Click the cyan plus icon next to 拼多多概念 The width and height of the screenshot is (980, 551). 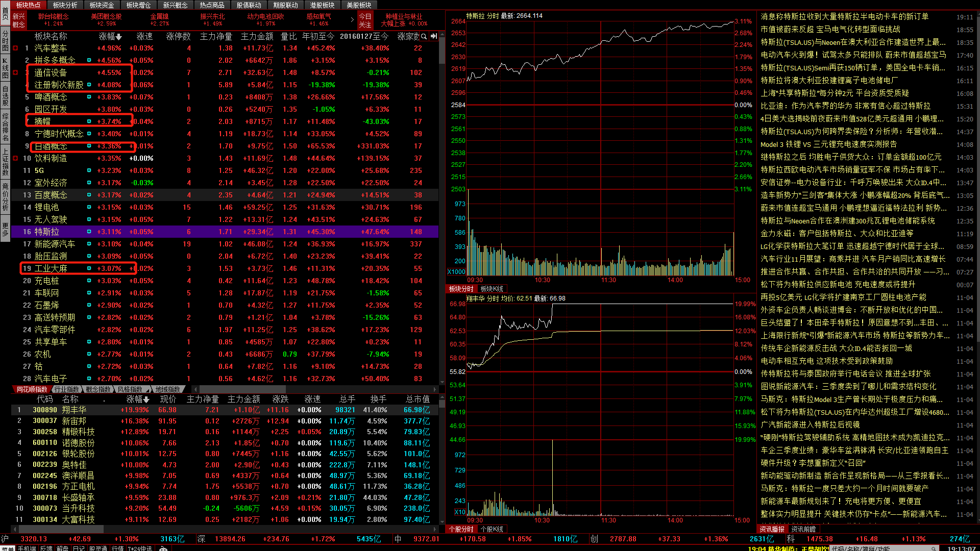(x=89, y=61)
